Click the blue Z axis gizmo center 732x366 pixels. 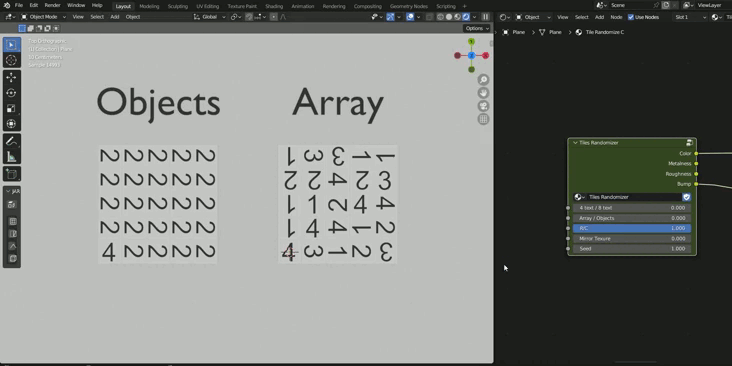click(x=471, y=56)
